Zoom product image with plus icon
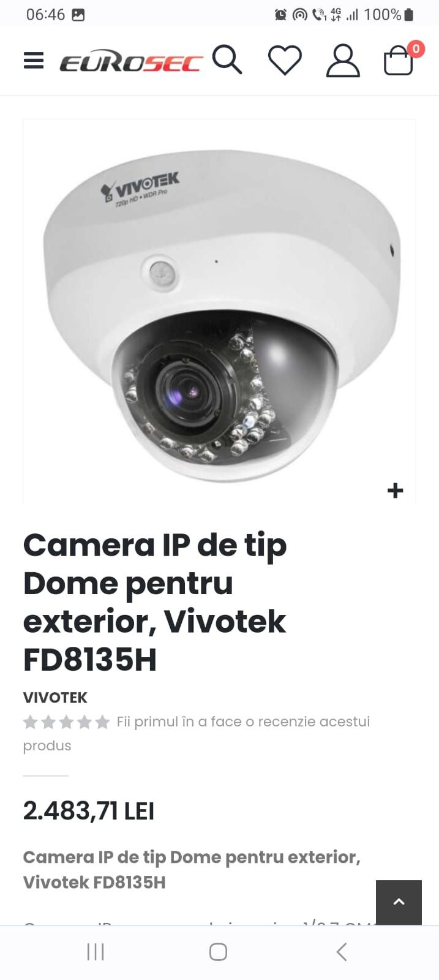 [396, 490]
